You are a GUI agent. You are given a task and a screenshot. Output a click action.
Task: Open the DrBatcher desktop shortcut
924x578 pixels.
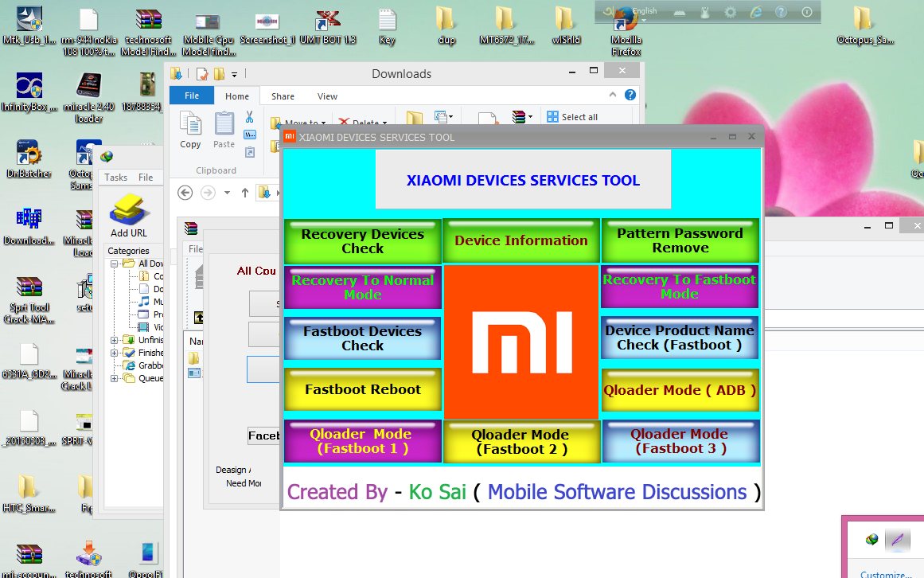point(29,159)
